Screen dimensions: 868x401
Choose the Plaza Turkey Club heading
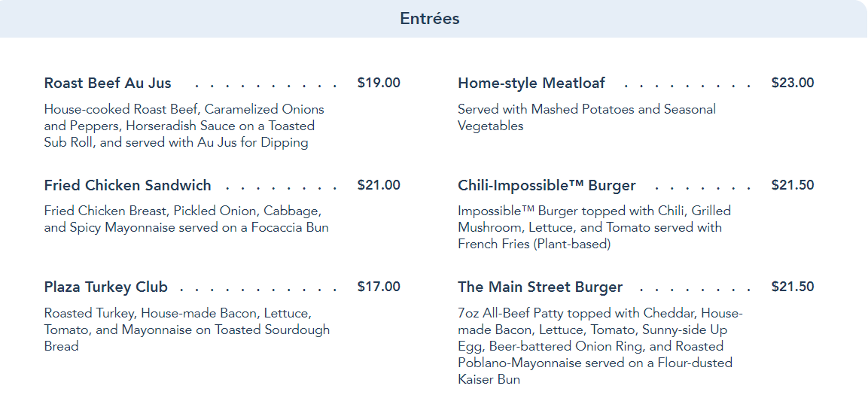[105, 287]
